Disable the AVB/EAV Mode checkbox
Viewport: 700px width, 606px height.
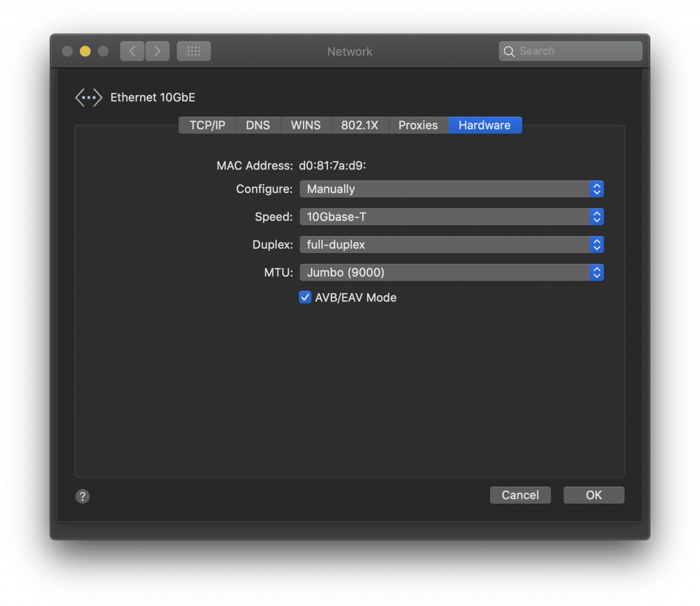[x=305, y=298]
